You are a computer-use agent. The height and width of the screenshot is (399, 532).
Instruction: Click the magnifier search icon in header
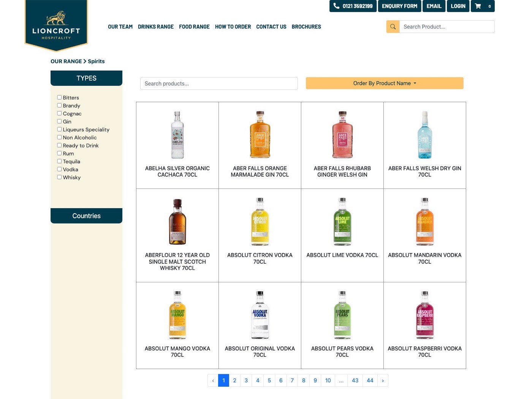(x=393, y=27)
